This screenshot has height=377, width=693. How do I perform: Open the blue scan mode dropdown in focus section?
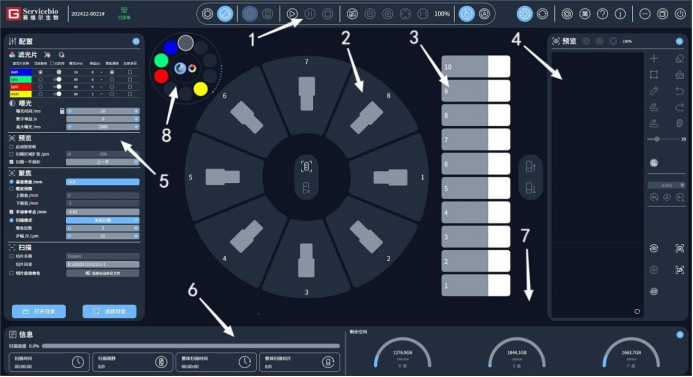tap(103, 220)
